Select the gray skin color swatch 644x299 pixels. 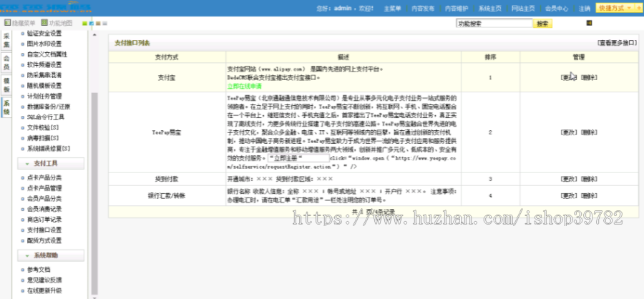[104, 24]
